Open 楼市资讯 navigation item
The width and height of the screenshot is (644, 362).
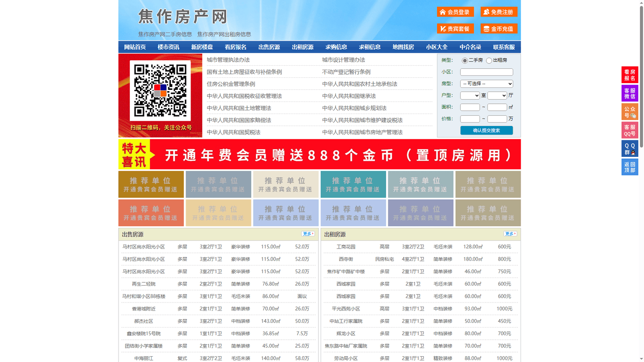pos(169,47)
